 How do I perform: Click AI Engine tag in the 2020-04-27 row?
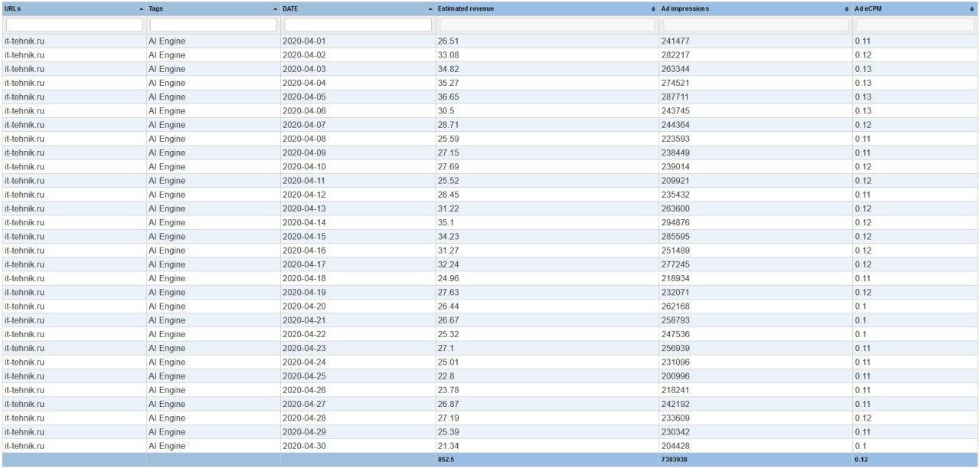point(167,404)
